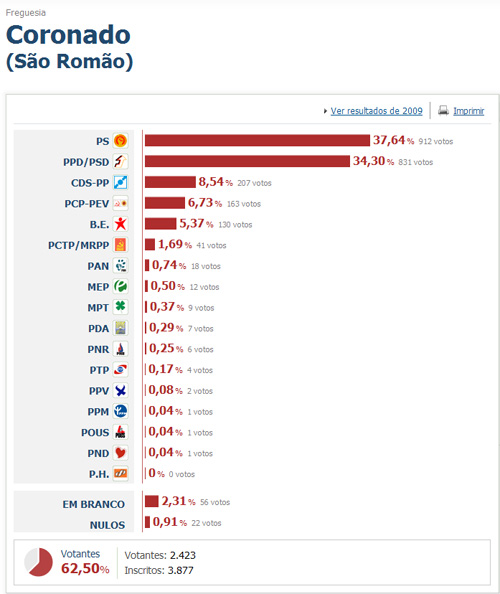Viewport: 500px width, 594px height.
Task: Click the Coronado (São Romão) heading
Action: coord(69,47)
